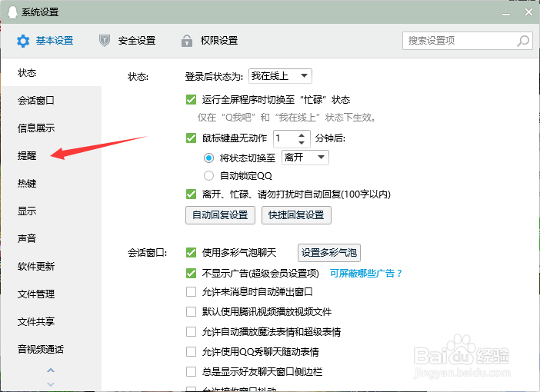Image resolution: width=540 pixels, height=392 pixels.
Task: Uncheck 鼠标键盘无动作 checkbox
Action: pos(191,138)
